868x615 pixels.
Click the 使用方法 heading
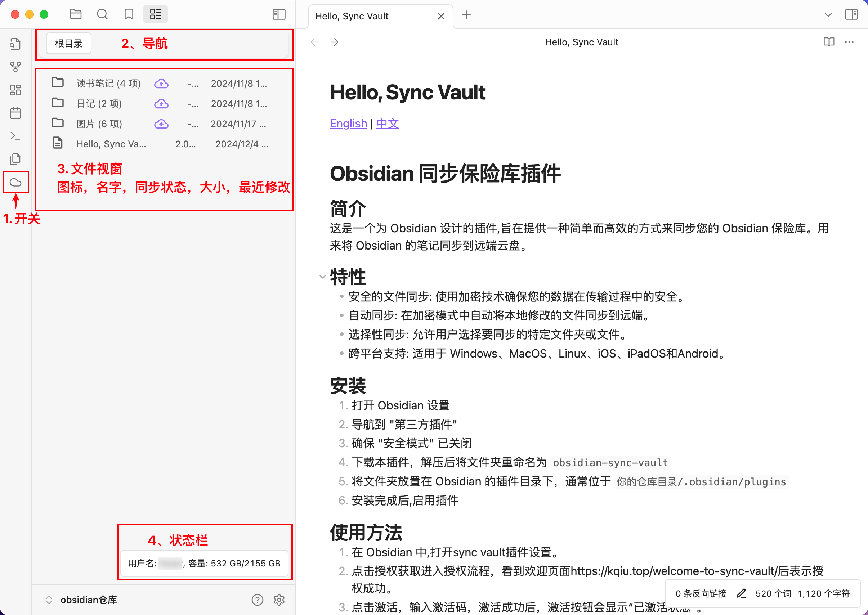pyautogui.click(x=366, y=533)
